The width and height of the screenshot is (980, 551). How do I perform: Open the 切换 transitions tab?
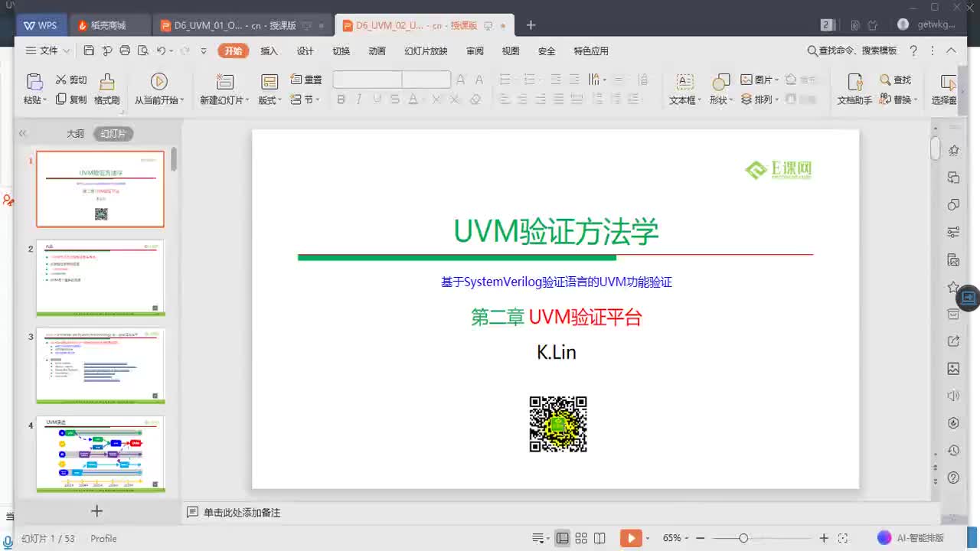(x=341, y=51)
